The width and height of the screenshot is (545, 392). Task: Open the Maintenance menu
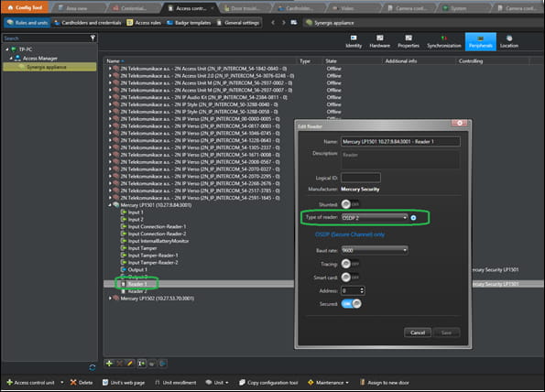[x=328, y=383]
